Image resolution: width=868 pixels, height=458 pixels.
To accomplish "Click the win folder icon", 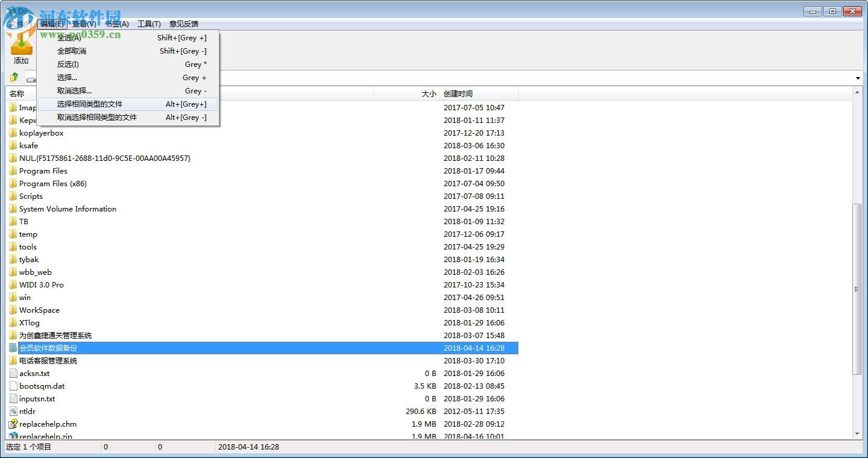I will (13, 297).
